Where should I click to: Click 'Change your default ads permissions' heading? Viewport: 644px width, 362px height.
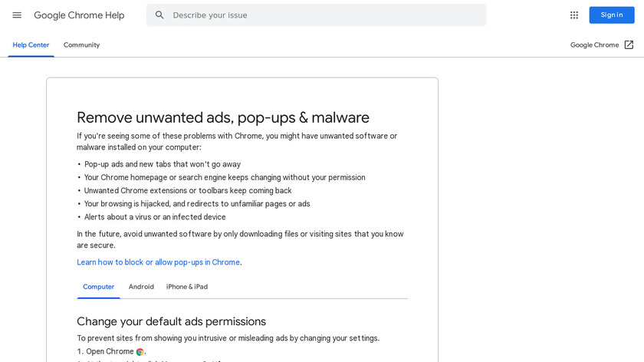[171, 321]
